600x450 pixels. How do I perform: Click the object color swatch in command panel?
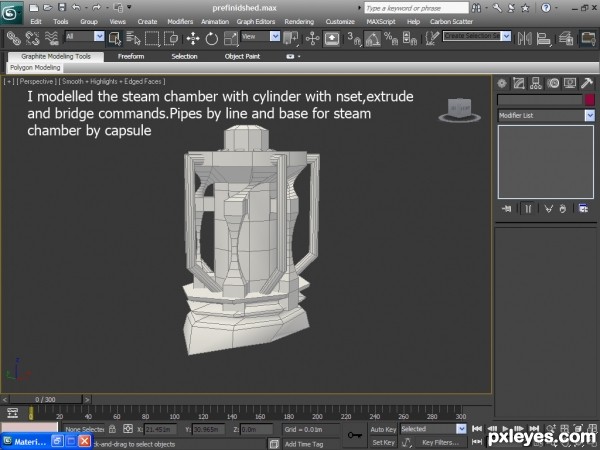(590, 100)
